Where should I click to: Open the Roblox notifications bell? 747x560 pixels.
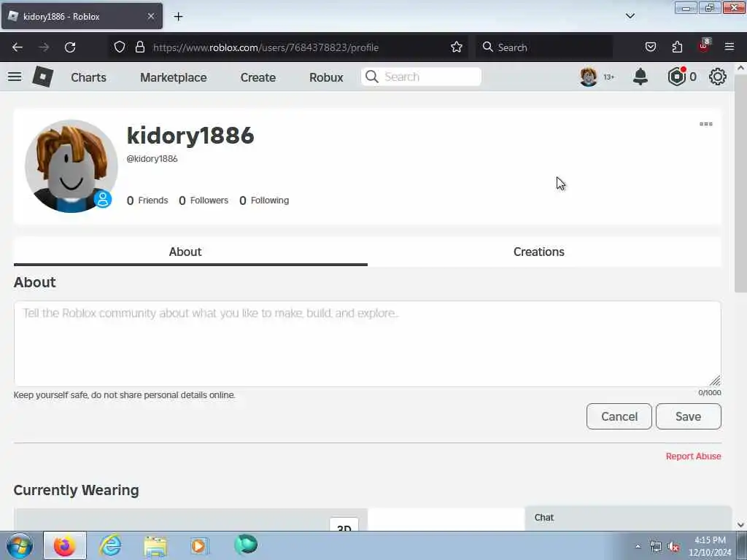(x=640, y=77)
